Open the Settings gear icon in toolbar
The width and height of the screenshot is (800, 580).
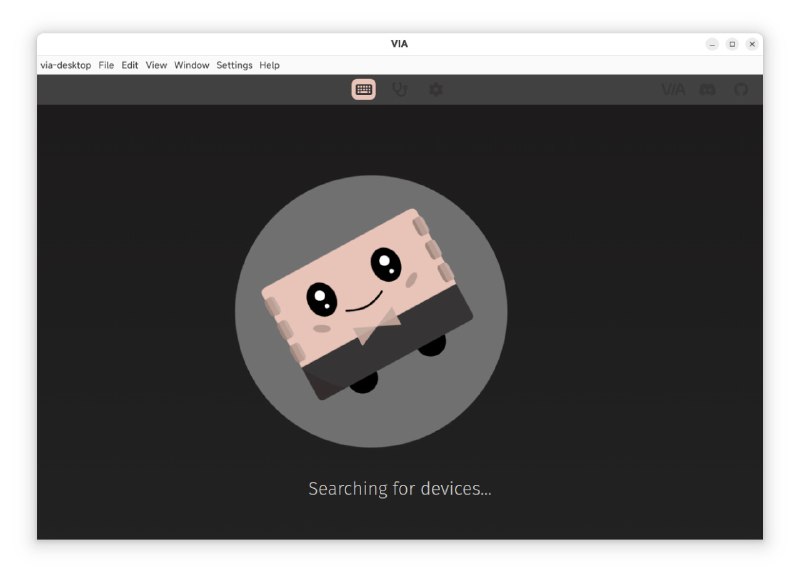click(x=436, y=90)
